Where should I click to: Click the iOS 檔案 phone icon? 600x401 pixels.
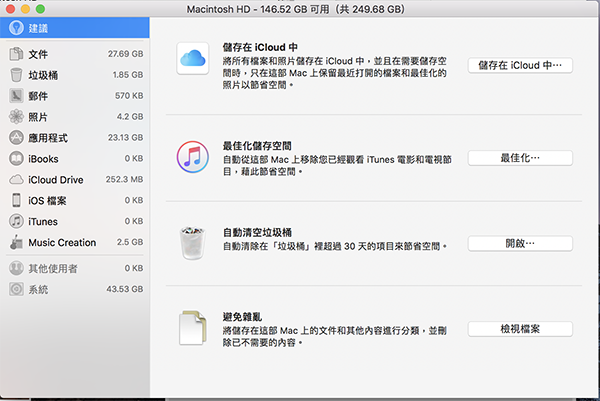[x=16, y=200]
